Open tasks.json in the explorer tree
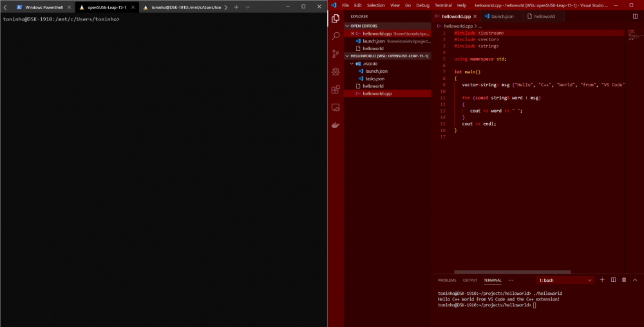This screenshot has width=644, height=327. [375, 79]
